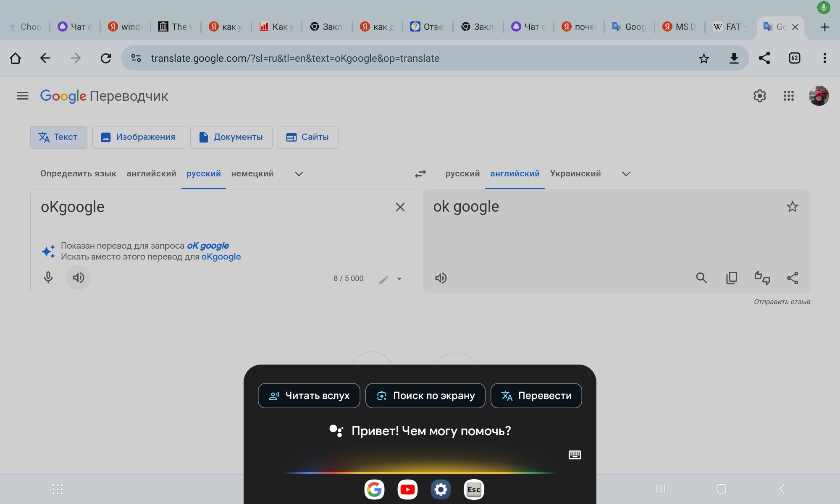Start voice input with the microphone icon
The image size is (840, 504).
pyautogui.click(x=48, y=278)
